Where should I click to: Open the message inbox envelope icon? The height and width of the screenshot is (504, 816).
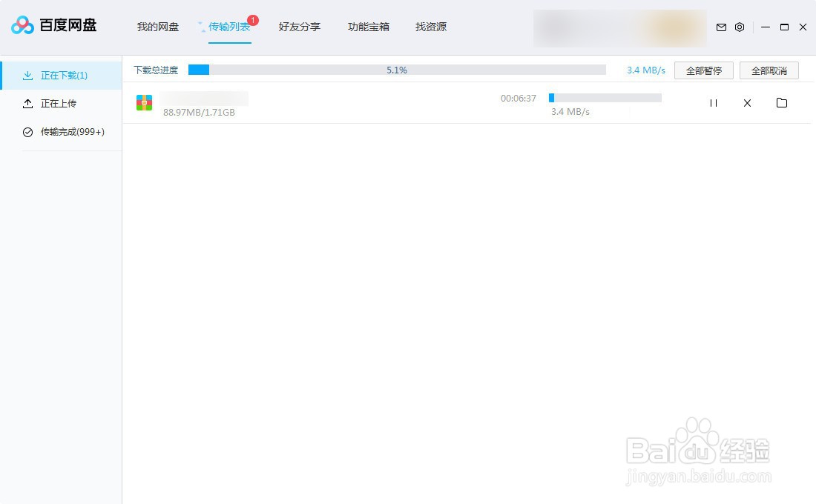(x=720, y=27)
